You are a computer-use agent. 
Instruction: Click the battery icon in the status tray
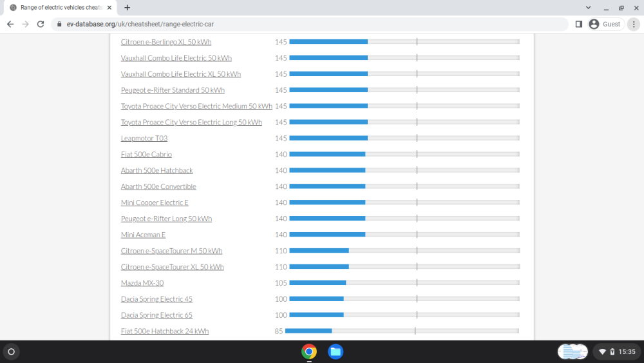(x=612, y=352)
